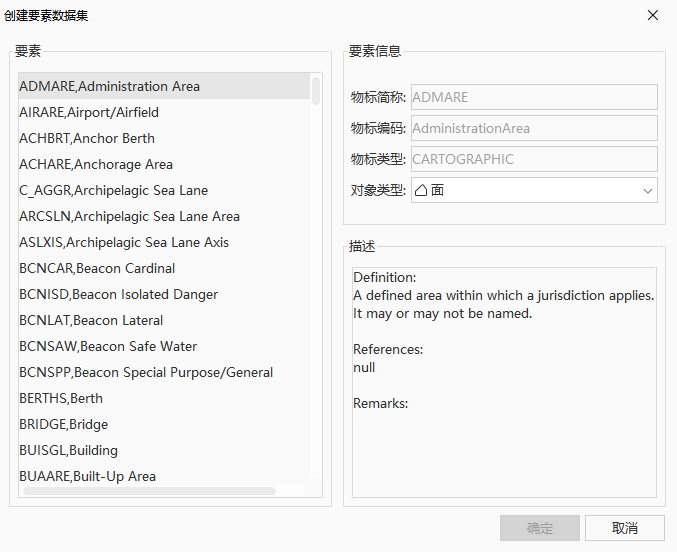Click ASLXIS,Archipelagic Sea Lane Axis entry
This screenshot has height=552, width=677.
[x=124, y=242]
